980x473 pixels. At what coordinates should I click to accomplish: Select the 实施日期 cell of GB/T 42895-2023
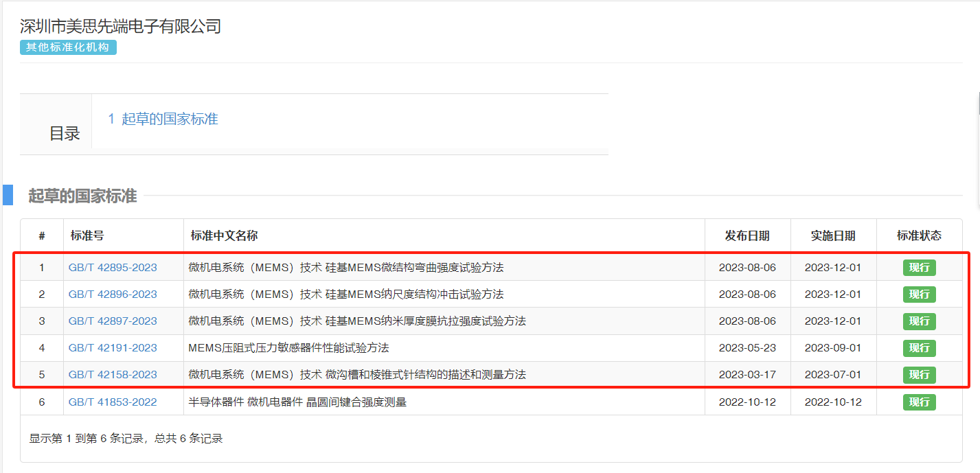pos(833,268)
